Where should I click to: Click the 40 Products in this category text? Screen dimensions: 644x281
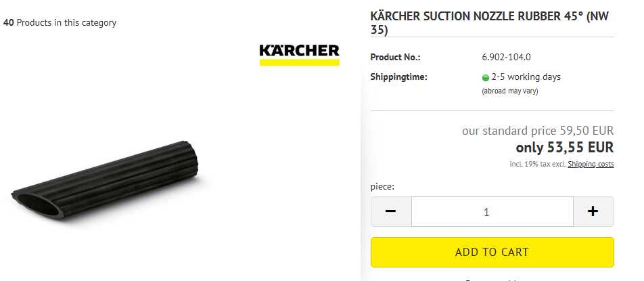[x=60, y=22]
